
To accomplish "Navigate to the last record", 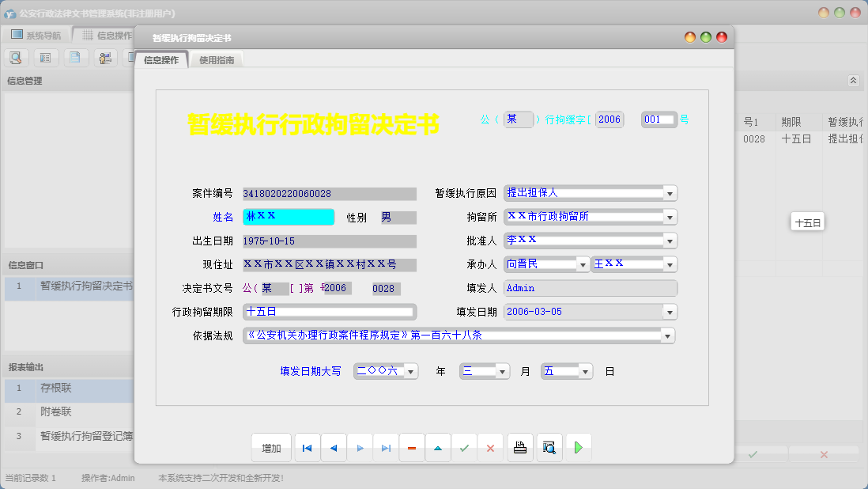I will point(386,447).
